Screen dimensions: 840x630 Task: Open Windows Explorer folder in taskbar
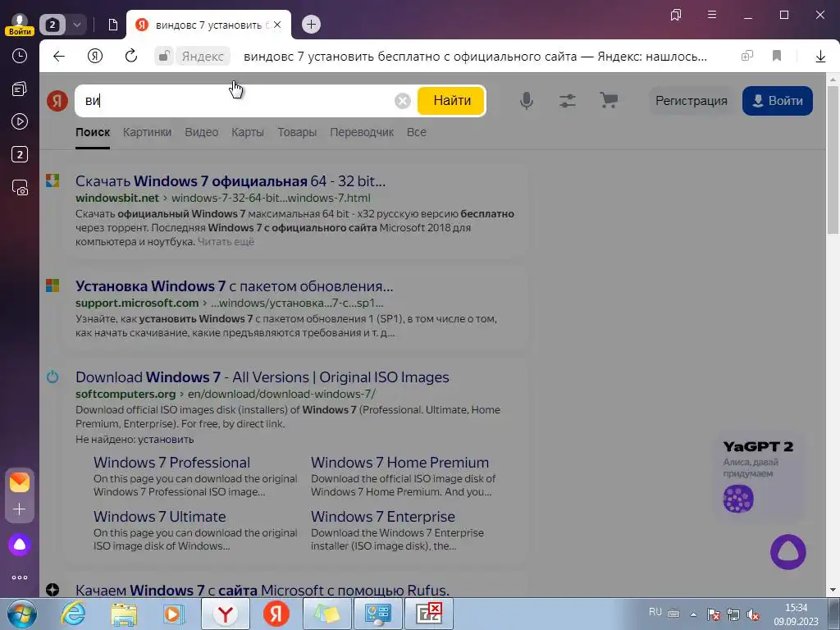(x=124, y=614)
